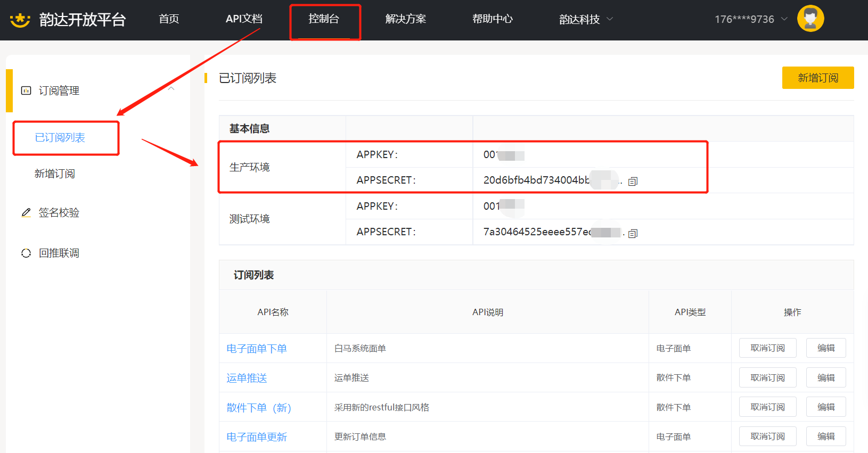Expand the 韵达科技 dropdown arrow

click(x=610, y=19)
